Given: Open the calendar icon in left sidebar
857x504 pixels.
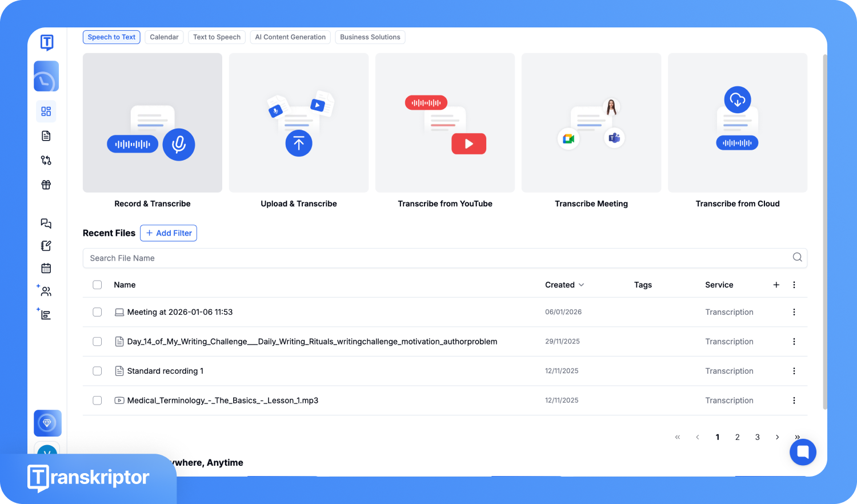Looking at the screenshot, I should coord(46,268).
